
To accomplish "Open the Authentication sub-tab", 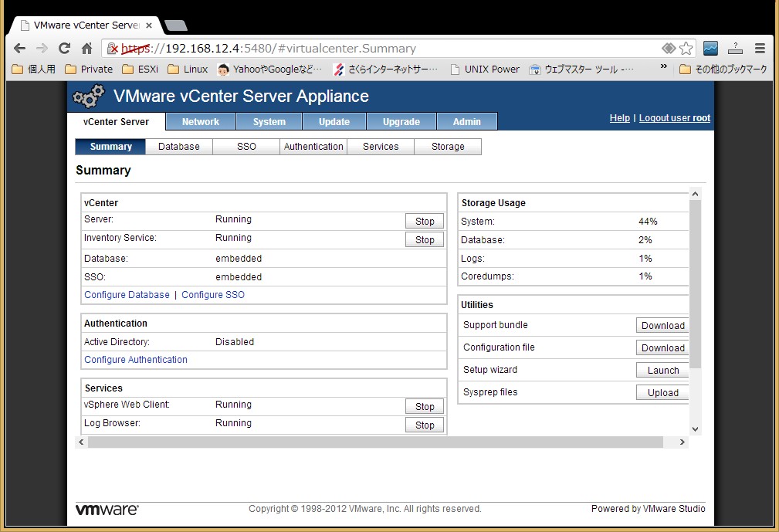I will point(313,147).
